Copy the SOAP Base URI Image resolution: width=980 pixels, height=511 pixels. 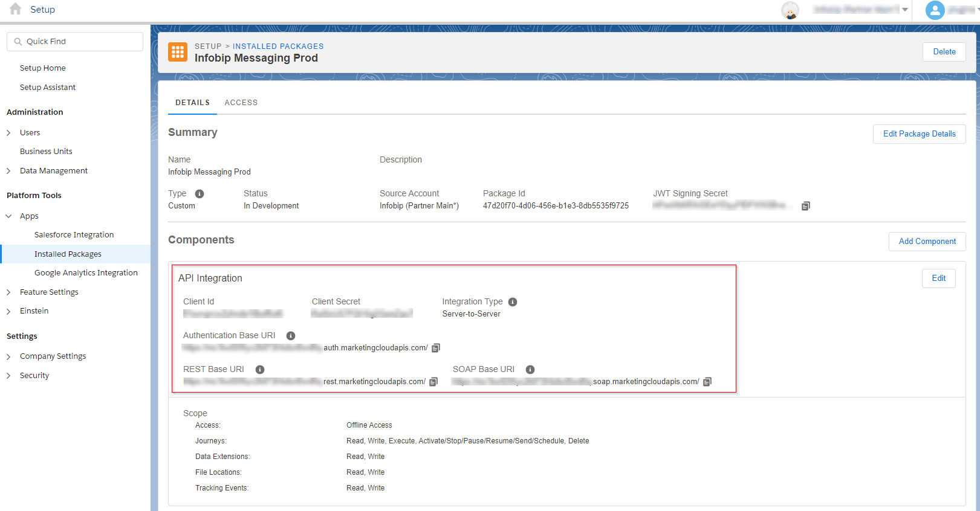(x=707, y=382)
